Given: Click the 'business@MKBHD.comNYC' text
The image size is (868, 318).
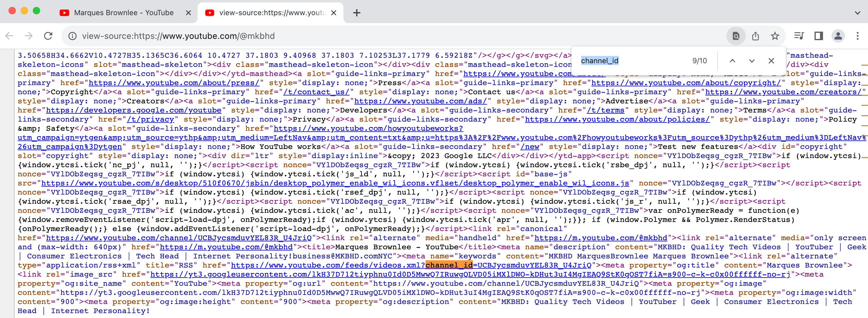Looking at the screenshot, I should (343, 256).
